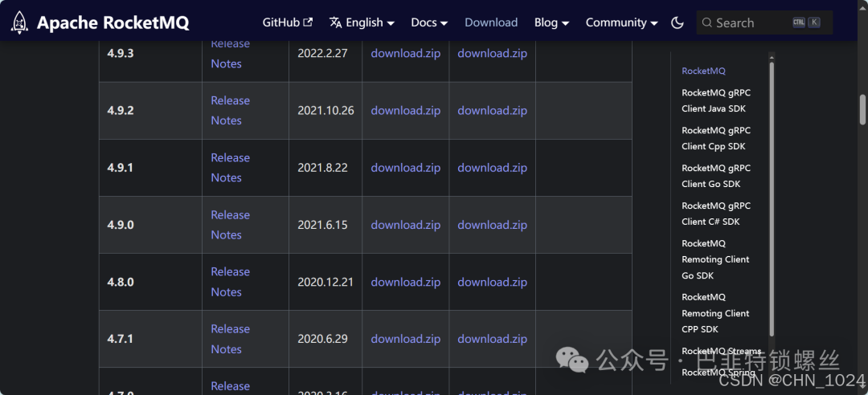The height and width of the screenshot is (395, 868).
Task: Click the page vertical scrollbar thumb
Action: pyautogui.click(x=862, y=109)
